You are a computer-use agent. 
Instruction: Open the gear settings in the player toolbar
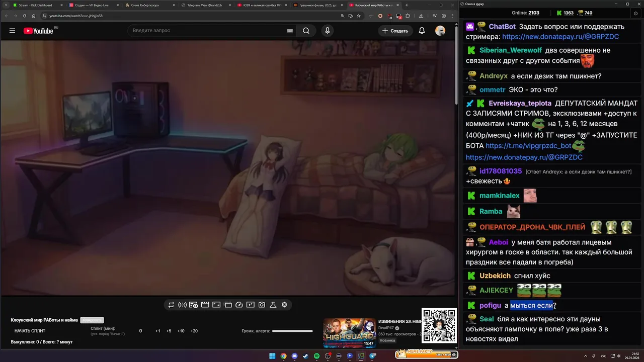tap(284, 305)
